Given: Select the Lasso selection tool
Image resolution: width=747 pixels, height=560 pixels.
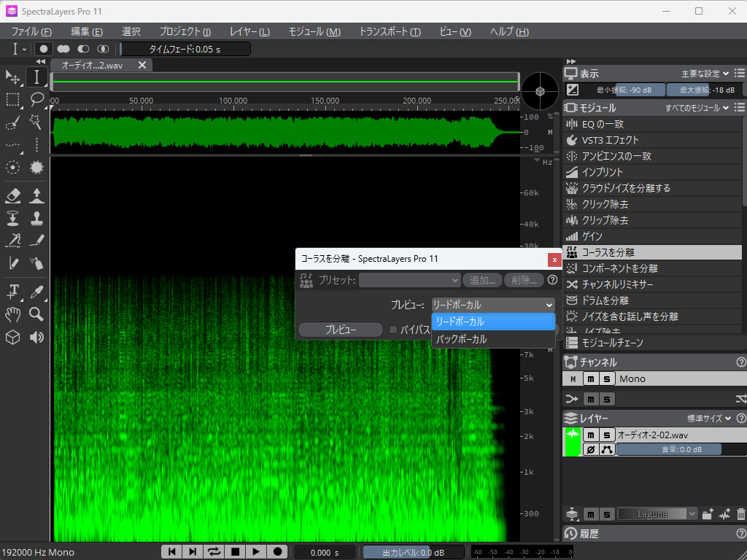Looking at the screenshot, I should (36, 100).
